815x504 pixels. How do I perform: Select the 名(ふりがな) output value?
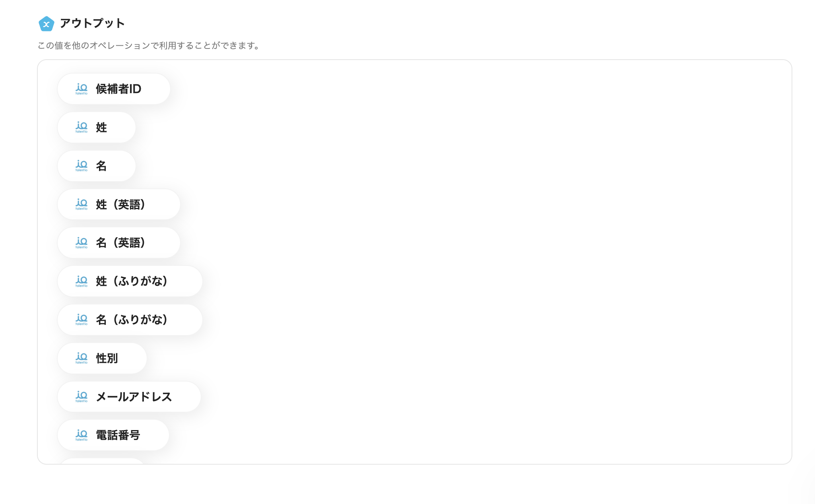coord(130,320)
